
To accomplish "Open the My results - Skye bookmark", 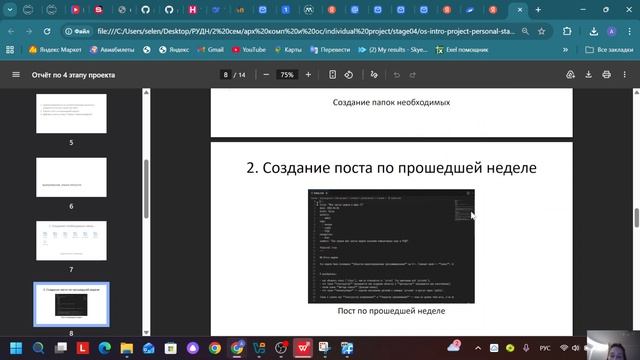I will 393,50.
